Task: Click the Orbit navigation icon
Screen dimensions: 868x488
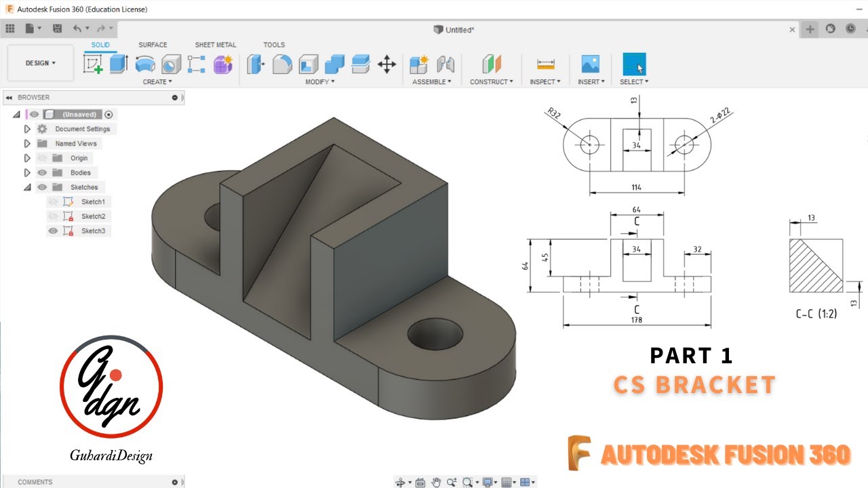Action: tap(400, 482)
